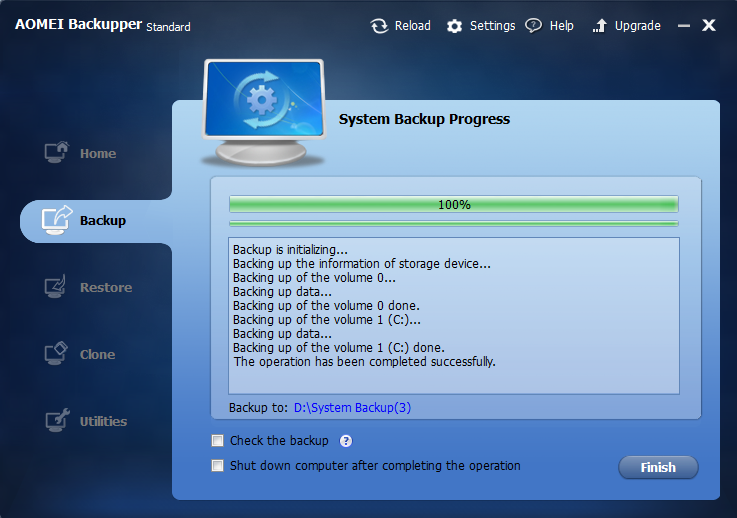Click the 'Backup to:' label
Screen dimensions: 737x518
tap(258, 408)
